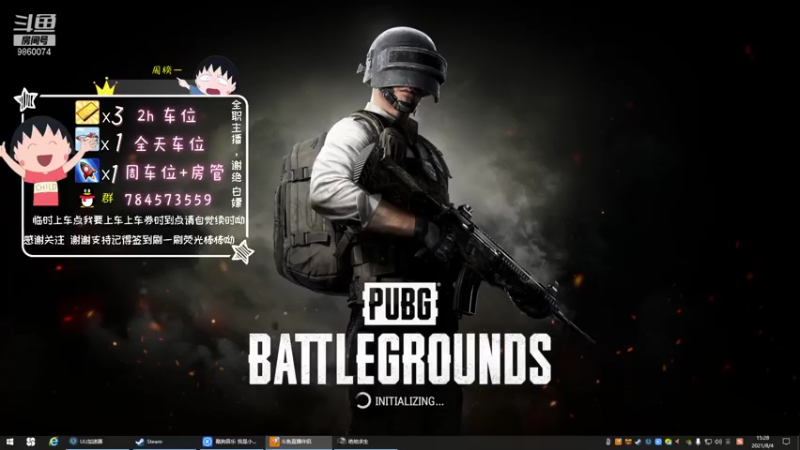Open network settings from the tray
The width and height of the screenshot is (800, 450).
[708, 442]
